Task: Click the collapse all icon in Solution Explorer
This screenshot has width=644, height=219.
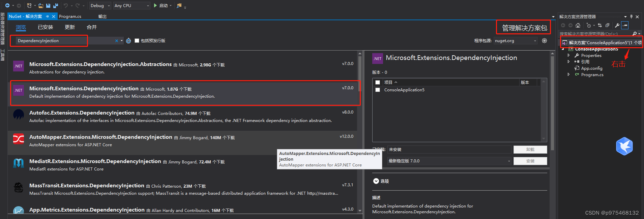Action: [x=607, y=25]
